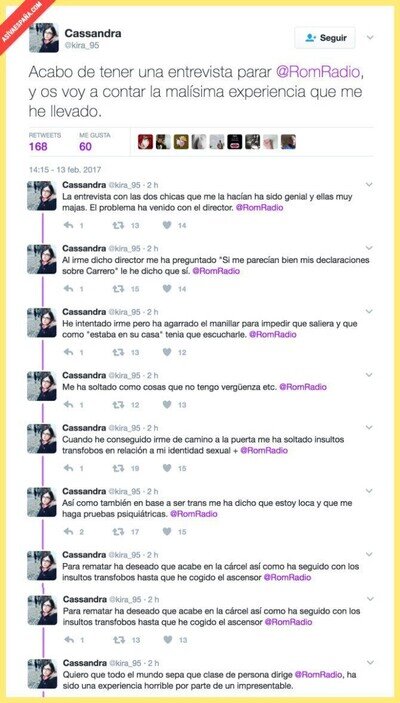The width and height of the screenshot is (400, 703).
Task: Click the Seguir follow button
Action: point(325,38)
